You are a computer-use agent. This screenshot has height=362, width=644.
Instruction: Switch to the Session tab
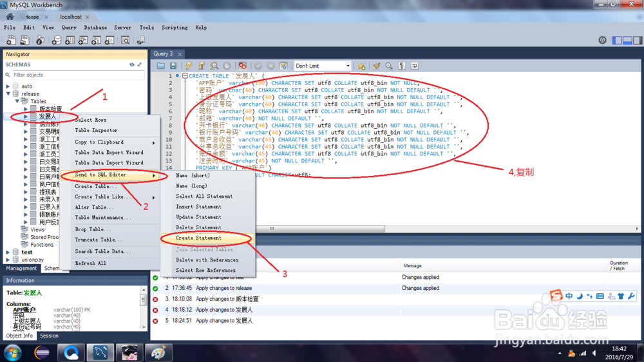(50, 336)
